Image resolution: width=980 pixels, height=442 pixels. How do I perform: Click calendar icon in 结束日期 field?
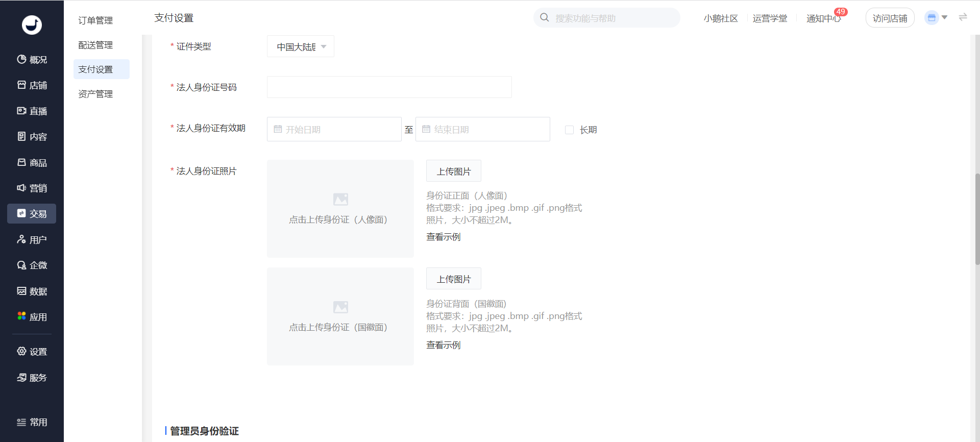coord(426,129)
